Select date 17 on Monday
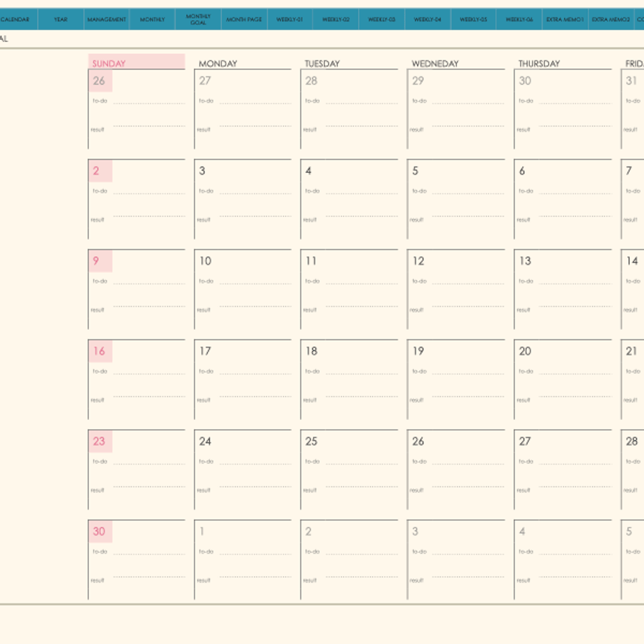644x644 pixels. pos(205,351)
